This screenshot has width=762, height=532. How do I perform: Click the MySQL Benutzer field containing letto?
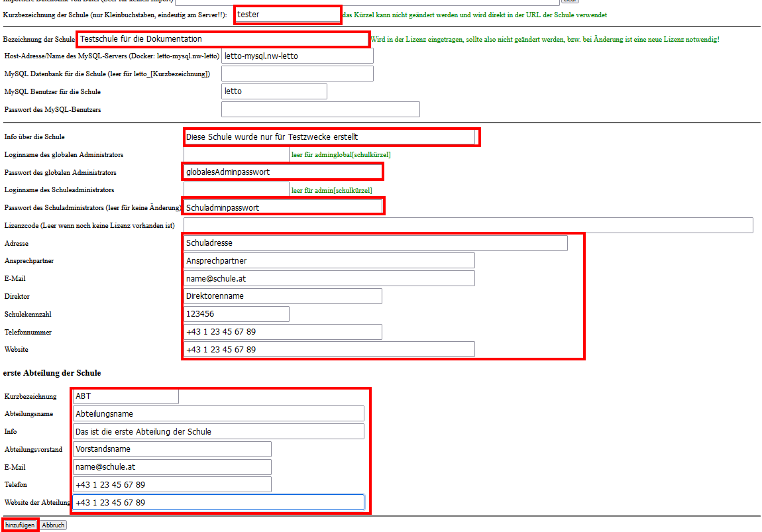coord(274,91)
